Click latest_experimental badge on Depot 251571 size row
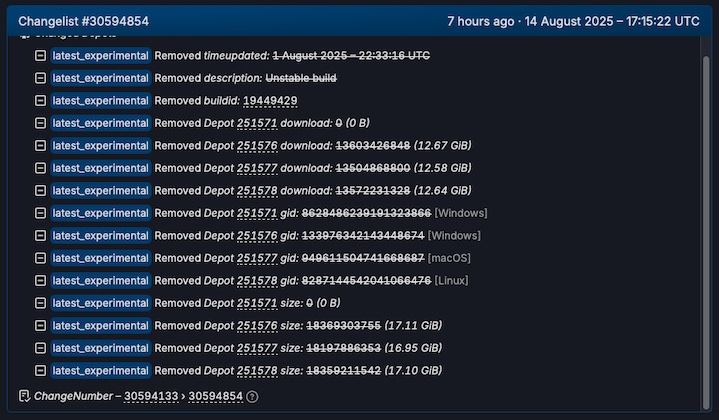Viewport: 719px width, 420px height. point(100,303)
